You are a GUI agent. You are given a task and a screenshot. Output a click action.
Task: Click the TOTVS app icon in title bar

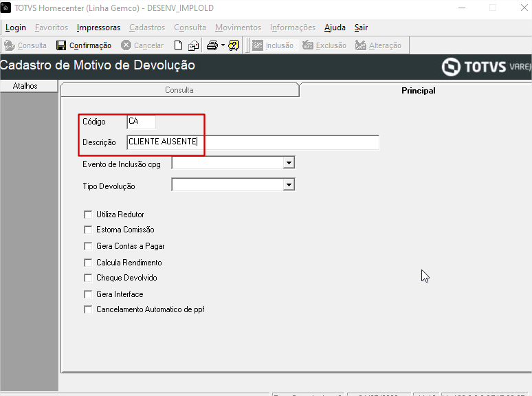pyautogui.click(x=5, y=8)
